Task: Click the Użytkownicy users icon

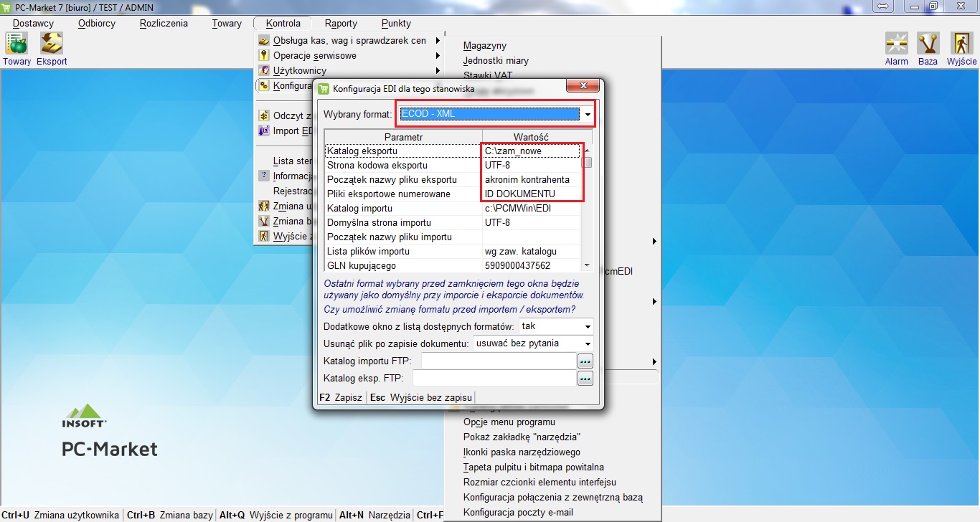Action: coord(264,71)
